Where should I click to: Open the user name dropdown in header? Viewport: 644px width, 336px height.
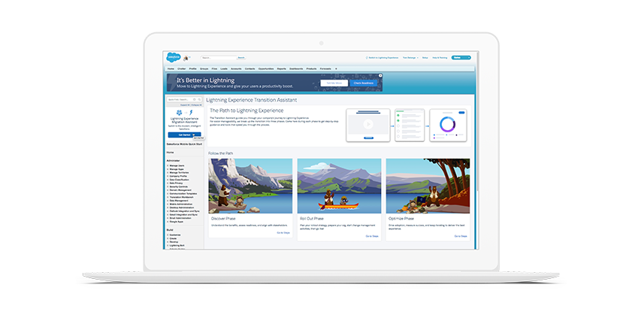pyautogui.click(x=410, y=58)
